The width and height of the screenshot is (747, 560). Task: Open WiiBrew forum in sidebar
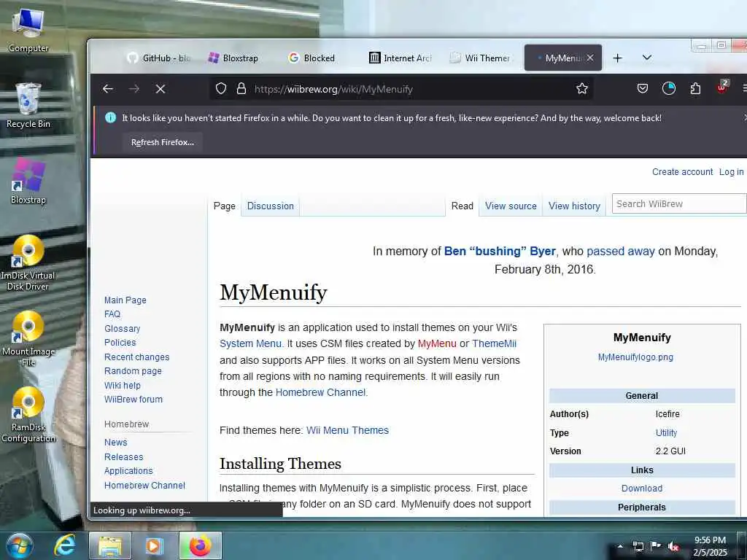coord(133,399)
